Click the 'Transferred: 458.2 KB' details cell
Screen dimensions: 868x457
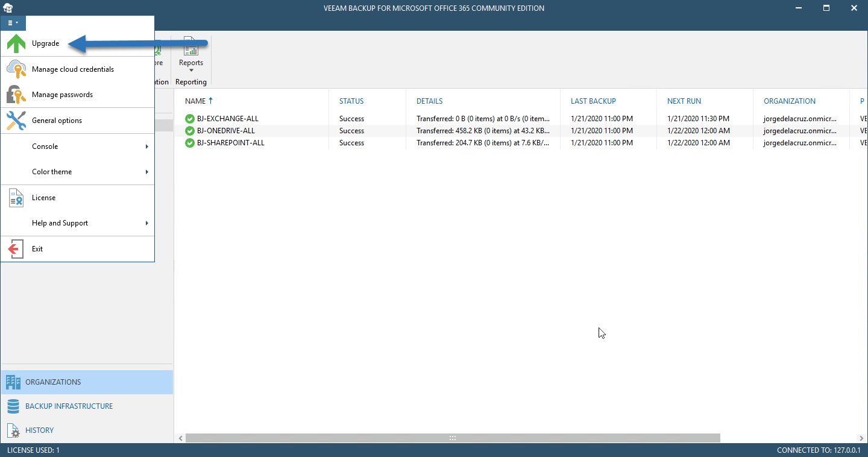click(x=483, y=131)
